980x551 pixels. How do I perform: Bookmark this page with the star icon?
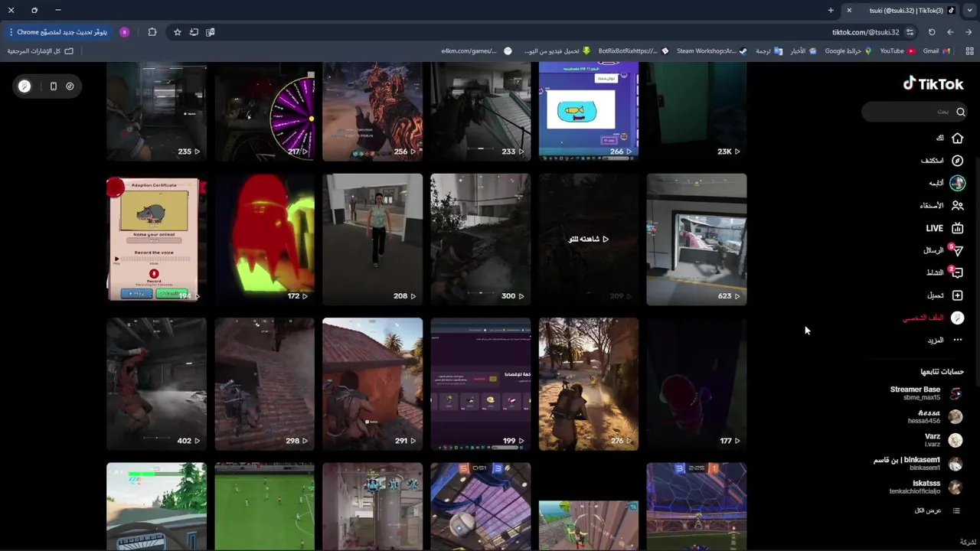[x=178, y=32]
